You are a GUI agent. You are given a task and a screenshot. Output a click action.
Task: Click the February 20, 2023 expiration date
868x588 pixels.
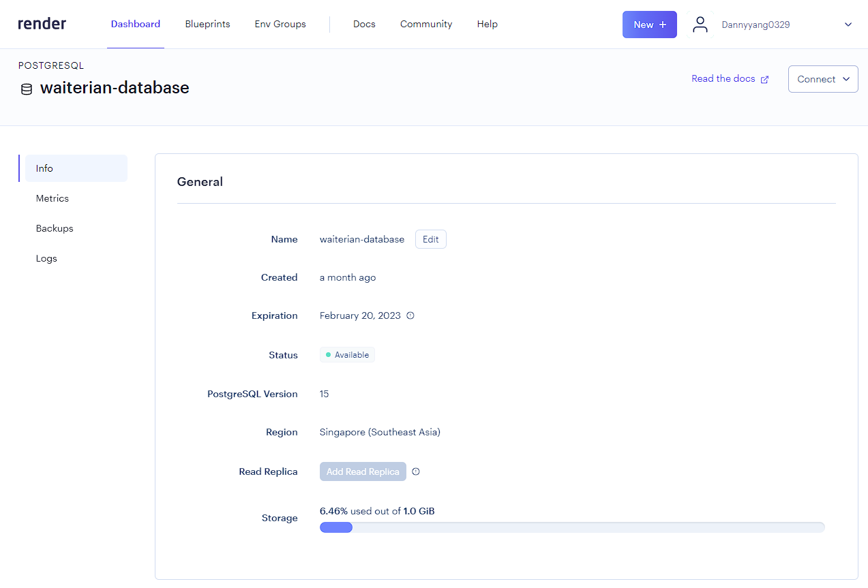(360, 315)
